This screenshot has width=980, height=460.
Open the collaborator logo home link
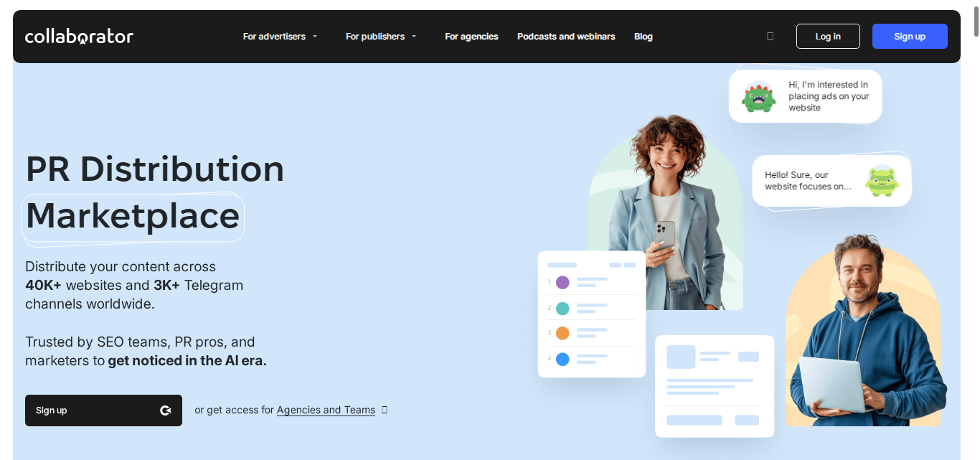79,37
